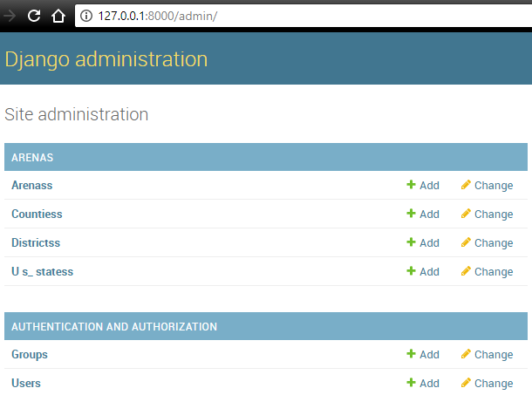Click the green plus icon for Districtss

(x=411, y=242)
